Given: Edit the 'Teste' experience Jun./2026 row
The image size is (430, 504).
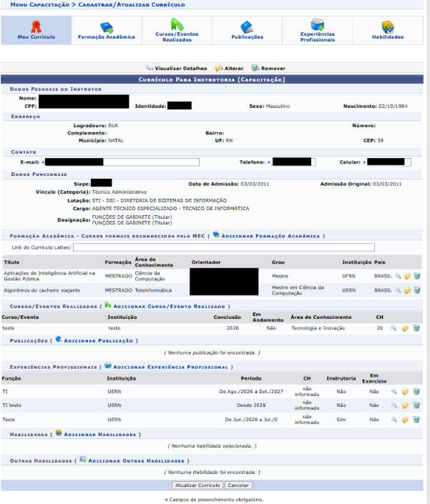Looking at the screenshot, I should 405,420.
